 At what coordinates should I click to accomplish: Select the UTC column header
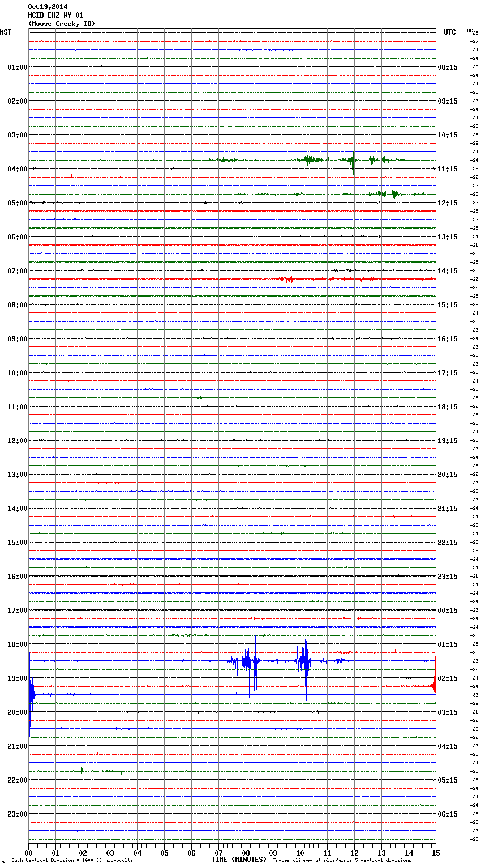click(x=449, y=32)
